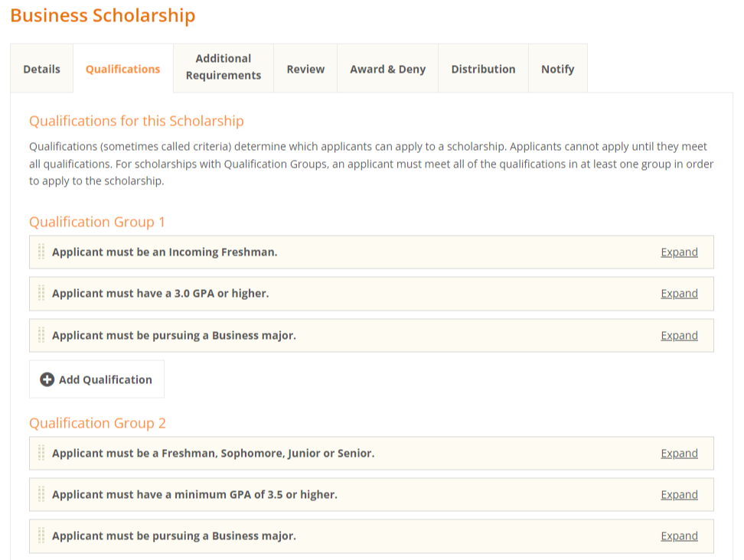Click the plus icon on Add Qualification

point(47,379)
